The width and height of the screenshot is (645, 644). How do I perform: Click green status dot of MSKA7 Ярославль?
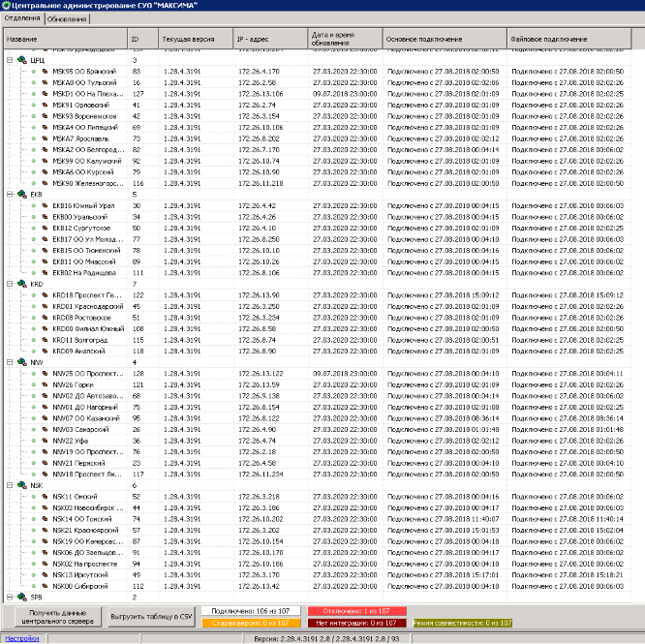[34, 138]
